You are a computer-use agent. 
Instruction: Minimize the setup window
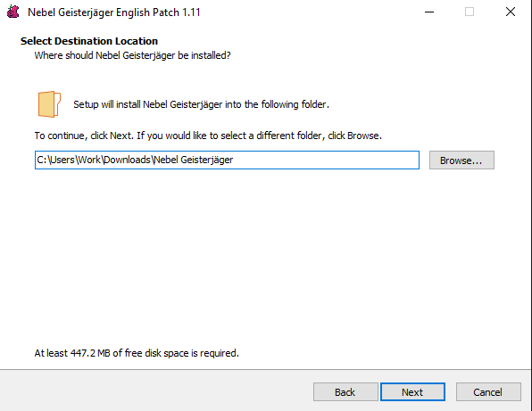[429, 12]
